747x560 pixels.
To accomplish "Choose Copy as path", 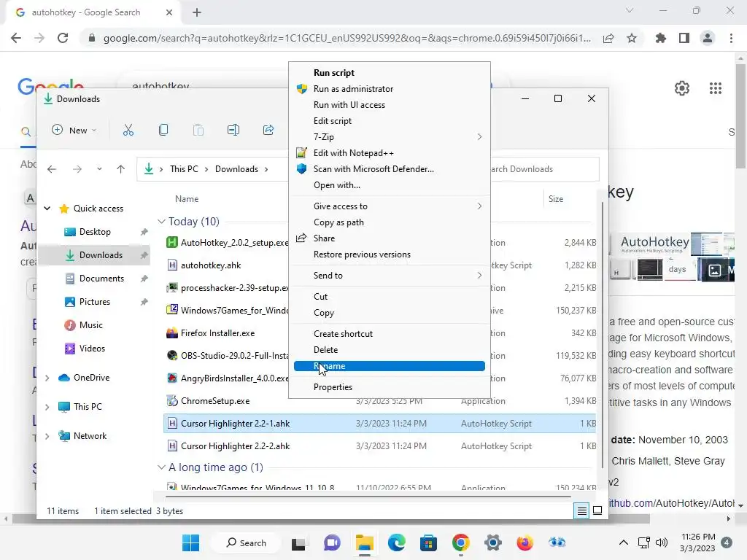I will [390, 222].
